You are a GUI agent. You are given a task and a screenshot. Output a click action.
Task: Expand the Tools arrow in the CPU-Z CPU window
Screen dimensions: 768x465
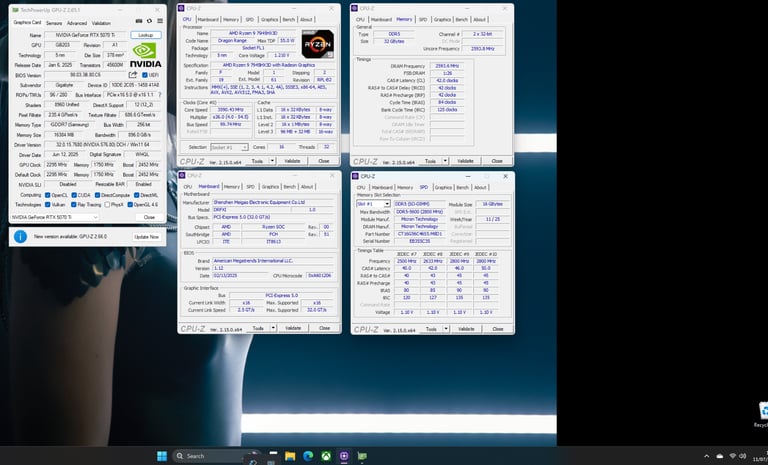click(272, 161)
